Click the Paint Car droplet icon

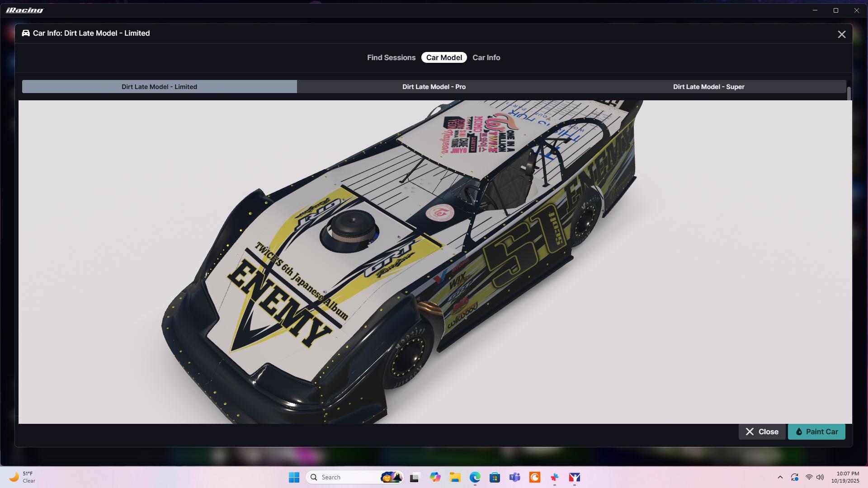coord(799,432)
